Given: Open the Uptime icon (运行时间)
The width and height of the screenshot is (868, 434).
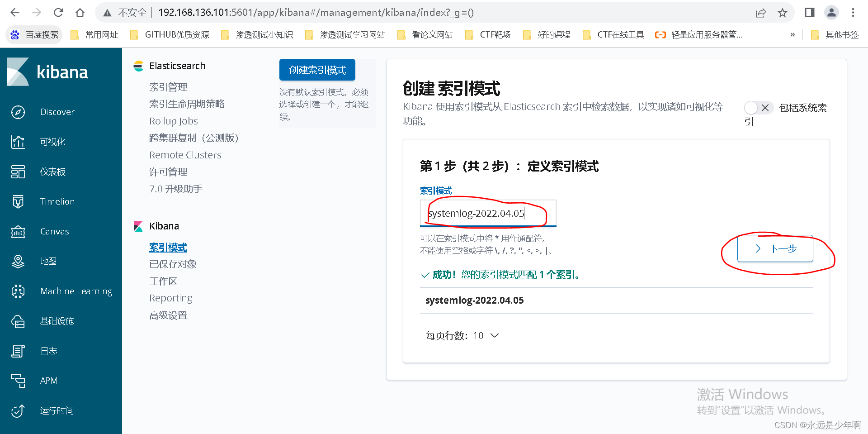Looking at the screenshot, I should click(x=18, y=410).
